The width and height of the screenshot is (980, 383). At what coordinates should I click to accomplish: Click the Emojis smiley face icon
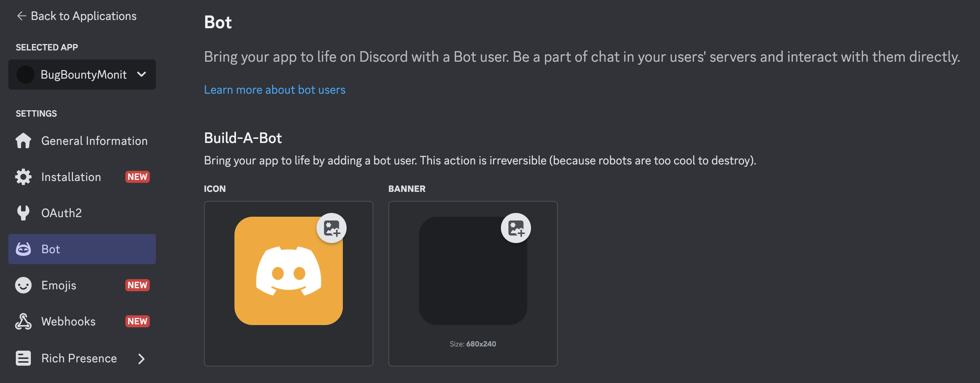pos(23,285)
